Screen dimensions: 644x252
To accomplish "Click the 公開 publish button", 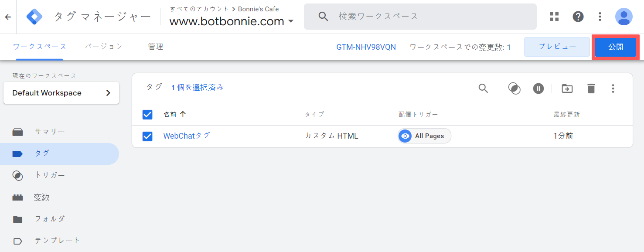I will [x=616, y=47].
